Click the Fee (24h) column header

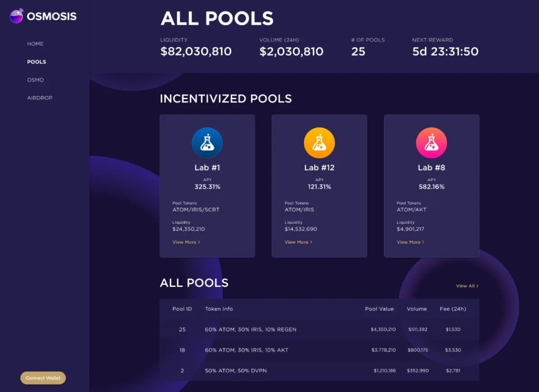tap(453, 309)
